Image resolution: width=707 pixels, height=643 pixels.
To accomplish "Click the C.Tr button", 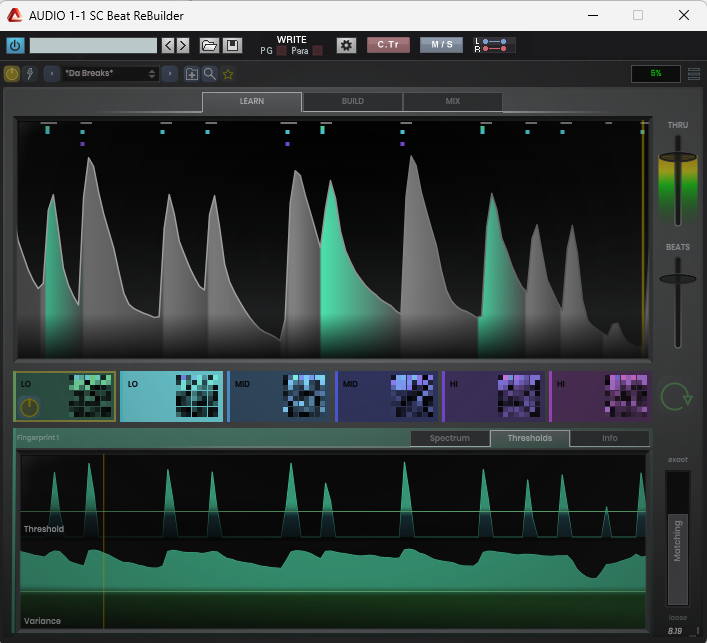I will pyautogui.click(x=388, y=45).
